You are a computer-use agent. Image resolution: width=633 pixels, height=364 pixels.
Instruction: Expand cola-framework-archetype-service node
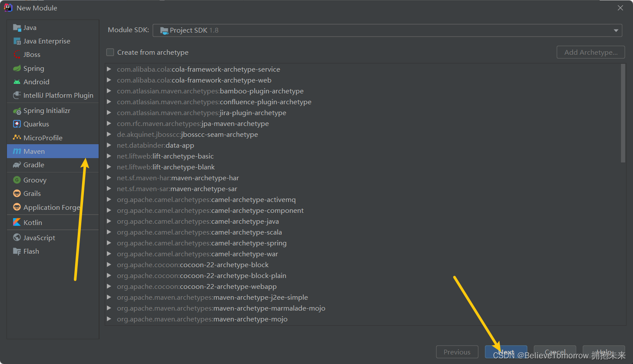click(x=109, y=69)
